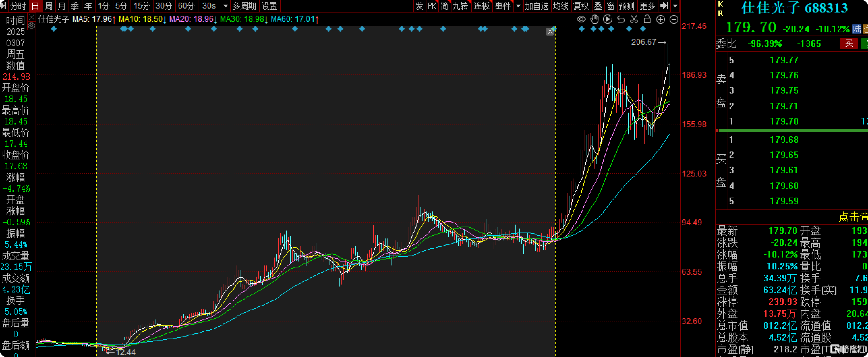868x357 pixels.
Task: Click the circular replay play icon
Action: 608,19
